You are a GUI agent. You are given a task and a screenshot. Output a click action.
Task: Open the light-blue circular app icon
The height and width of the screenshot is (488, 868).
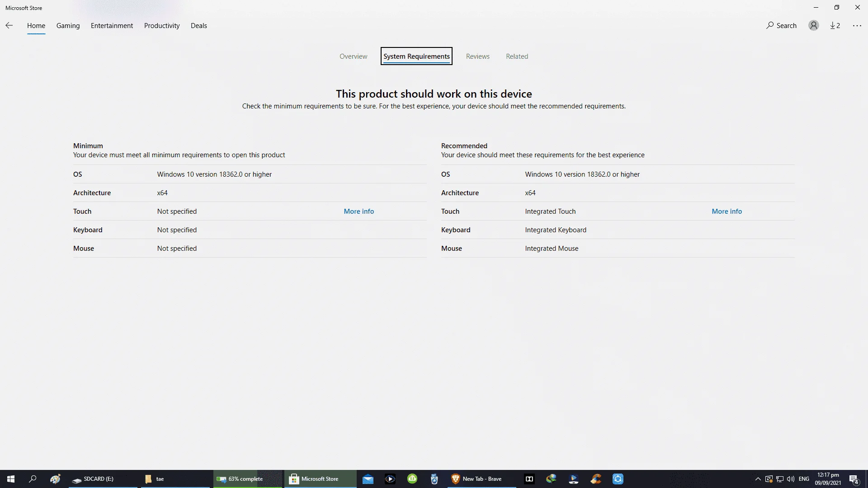618,479
